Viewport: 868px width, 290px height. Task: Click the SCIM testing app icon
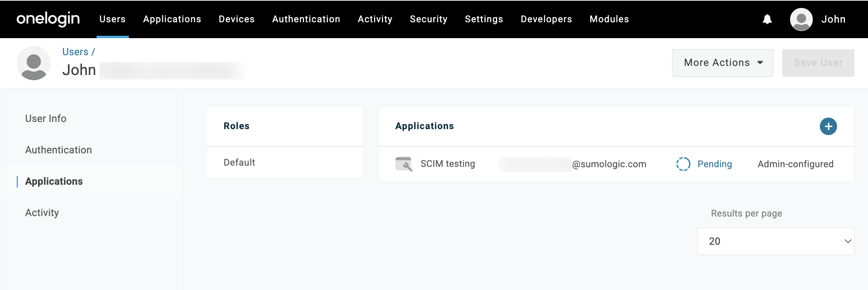(x=403, y=164)
